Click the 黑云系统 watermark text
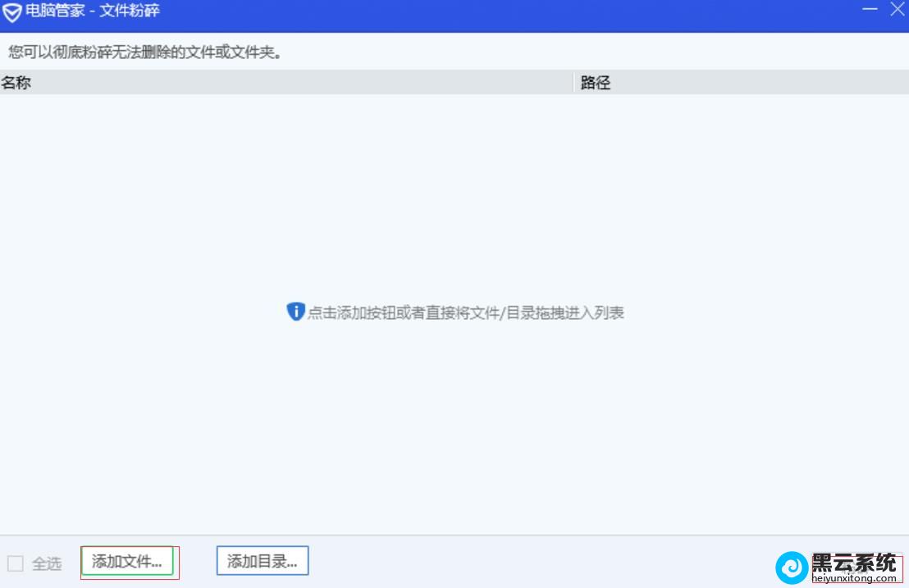 854,562
